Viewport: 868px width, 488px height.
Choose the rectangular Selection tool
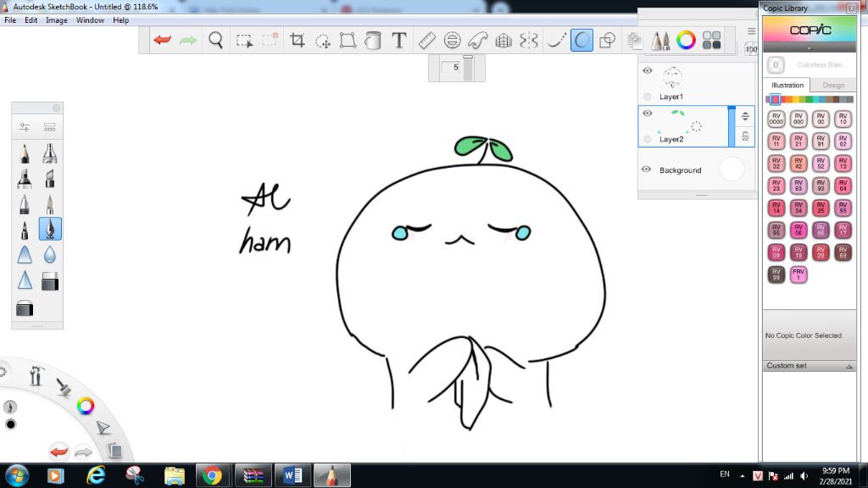pyautogui.click(x=244, y=41)
